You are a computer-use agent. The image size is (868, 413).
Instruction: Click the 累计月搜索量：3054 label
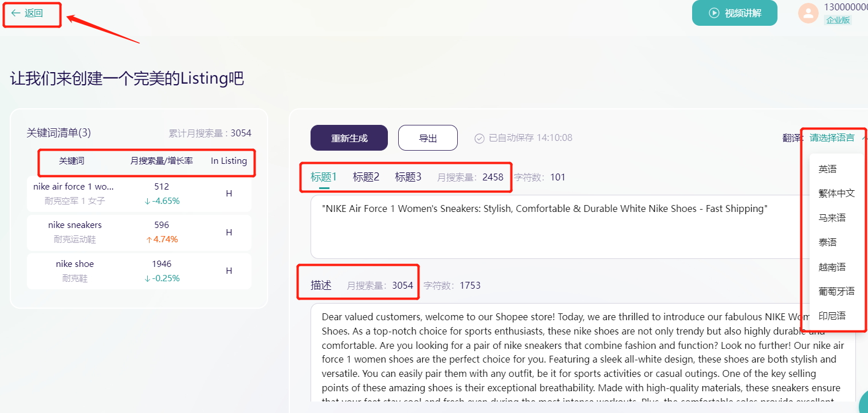click(x=210, y=133)
